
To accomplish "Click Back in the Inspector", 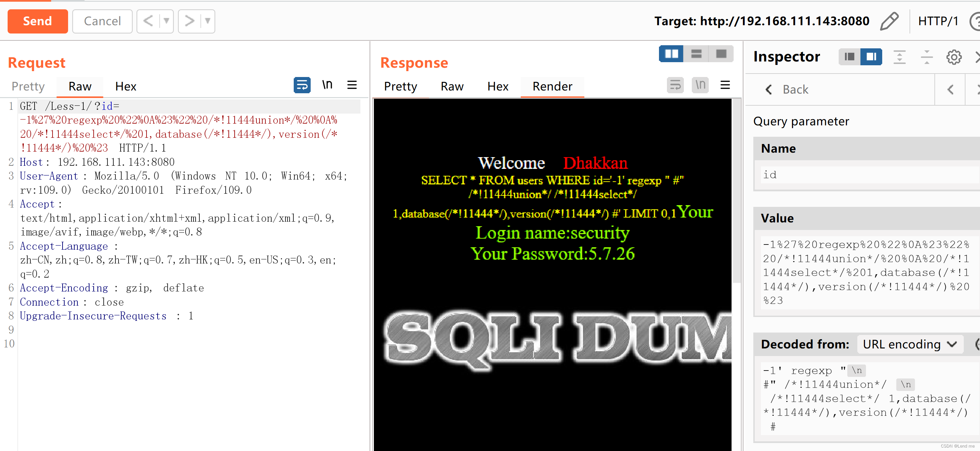I will pyautogui.click(x=787, y=89).
